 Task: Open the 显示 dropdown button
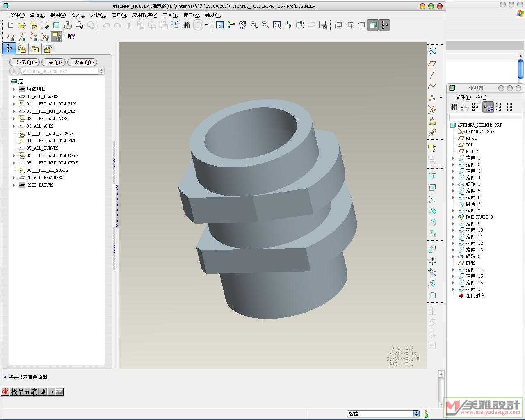25,62
